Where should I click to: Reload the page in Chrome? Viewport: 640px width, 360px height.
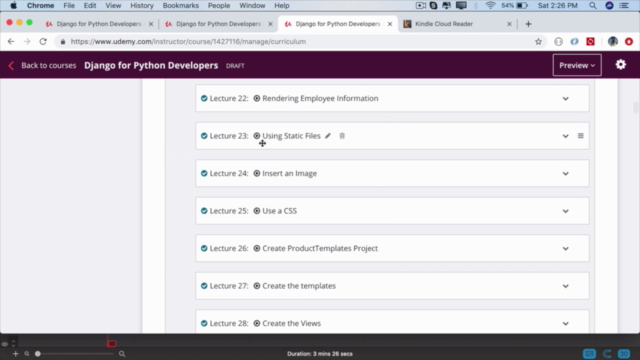click(43, 42)
